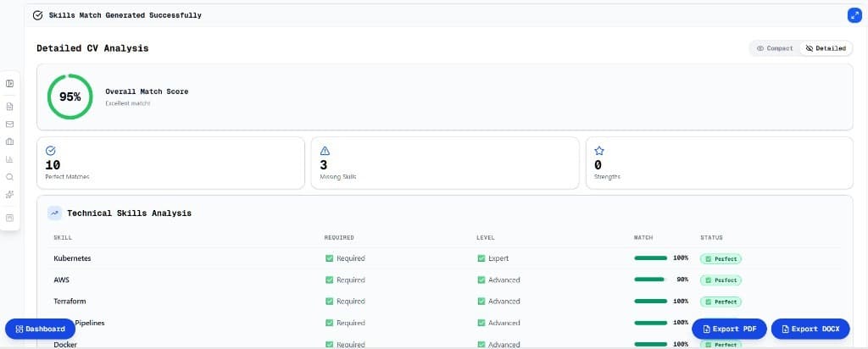Click the Perfect Matches check circle icon
The image size is (868, 349).
click(50, 151)
